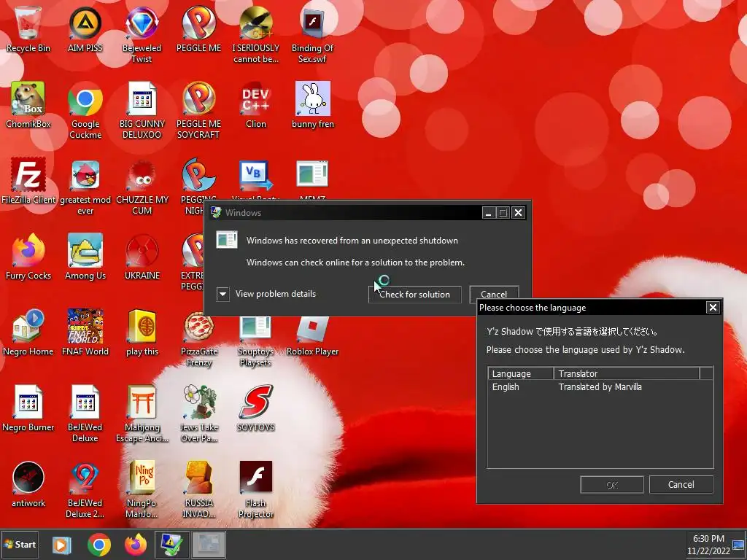Open Google Chrome from the taskbar

click(x=99, y=545)
